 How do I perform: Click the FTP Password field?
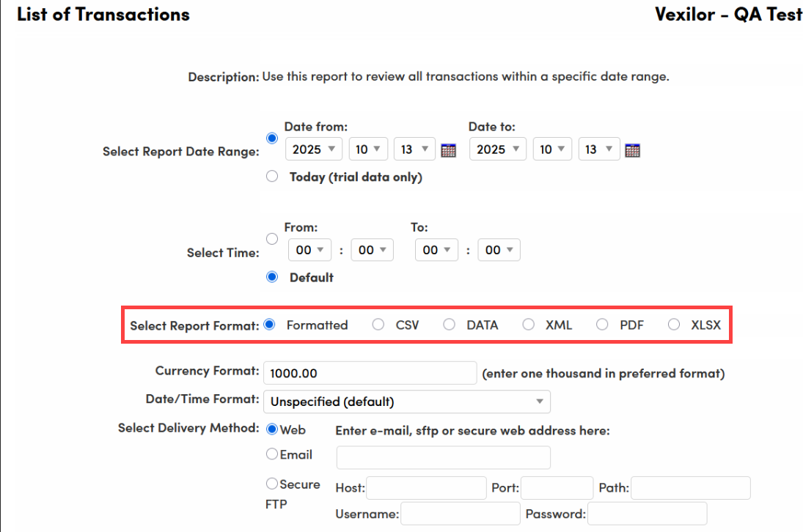click(647, 514)
